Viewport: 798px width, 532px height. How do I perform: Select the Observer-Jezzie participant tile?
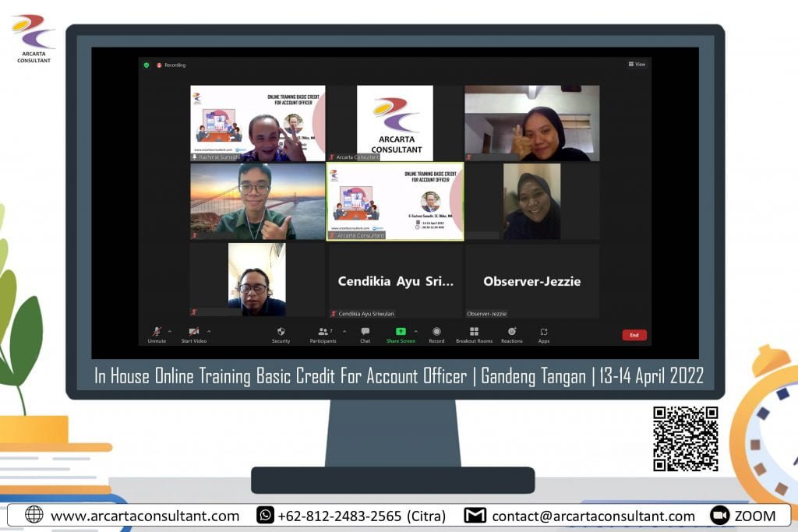[x=531, y=281]
